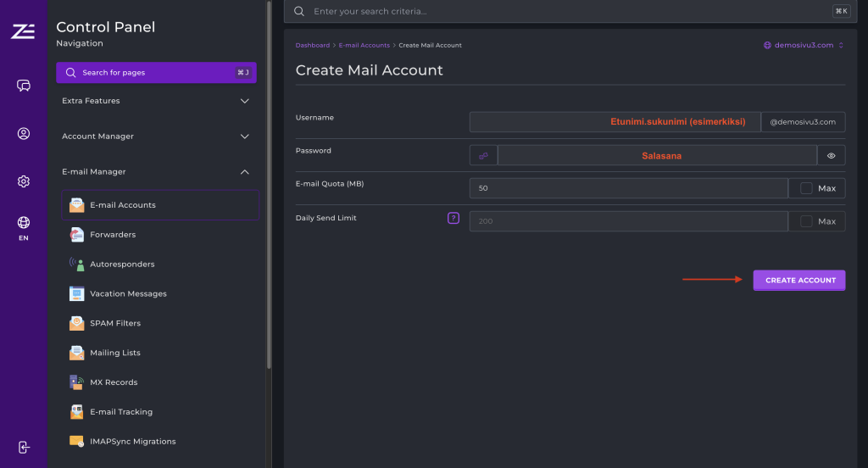Open settings gear icon in left rail
Screen dimensions: 868x468
pos(24,181)
